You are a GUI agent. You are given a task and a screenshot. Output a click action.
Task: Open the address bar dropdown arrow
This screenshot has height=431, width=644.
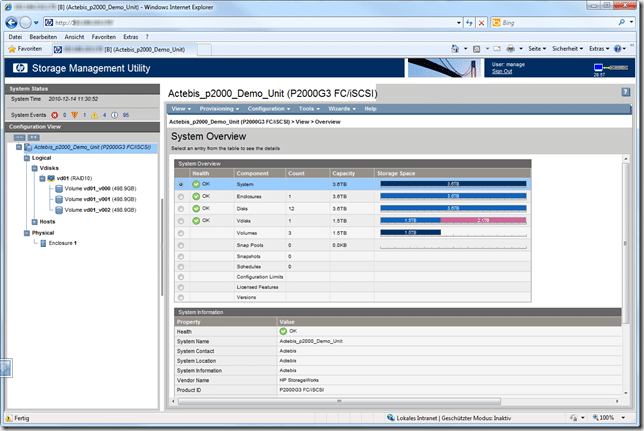459,23
